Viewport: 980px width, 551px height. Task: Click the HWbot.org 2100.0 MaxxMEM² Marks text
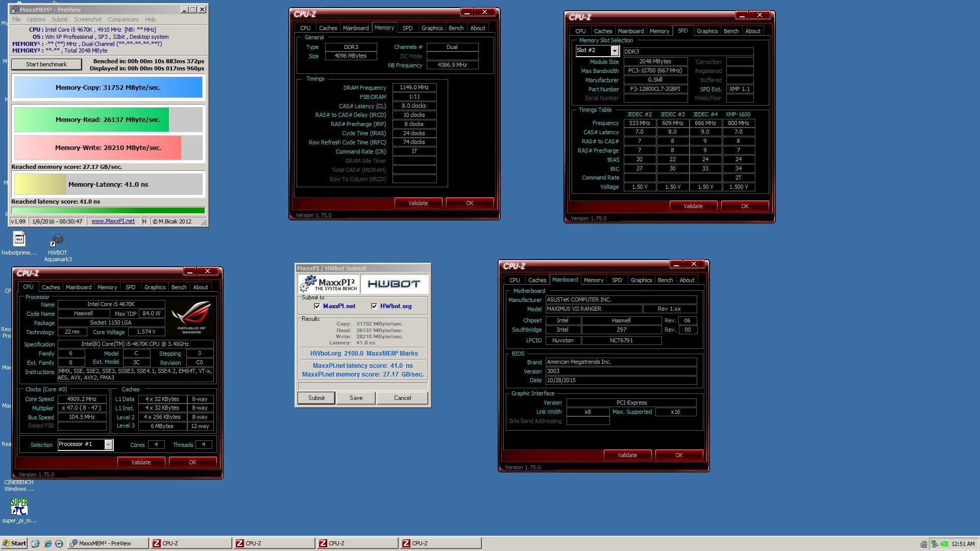363,354
